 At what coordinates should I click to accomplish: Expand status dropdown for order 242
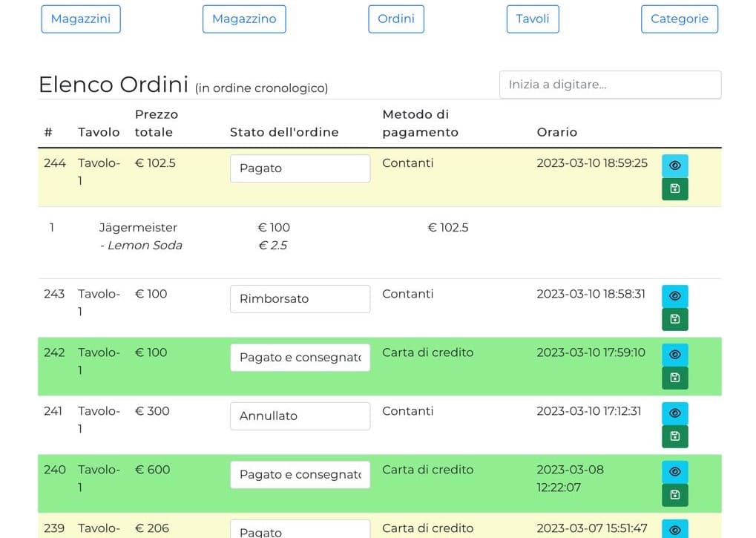tap(300, 358)
